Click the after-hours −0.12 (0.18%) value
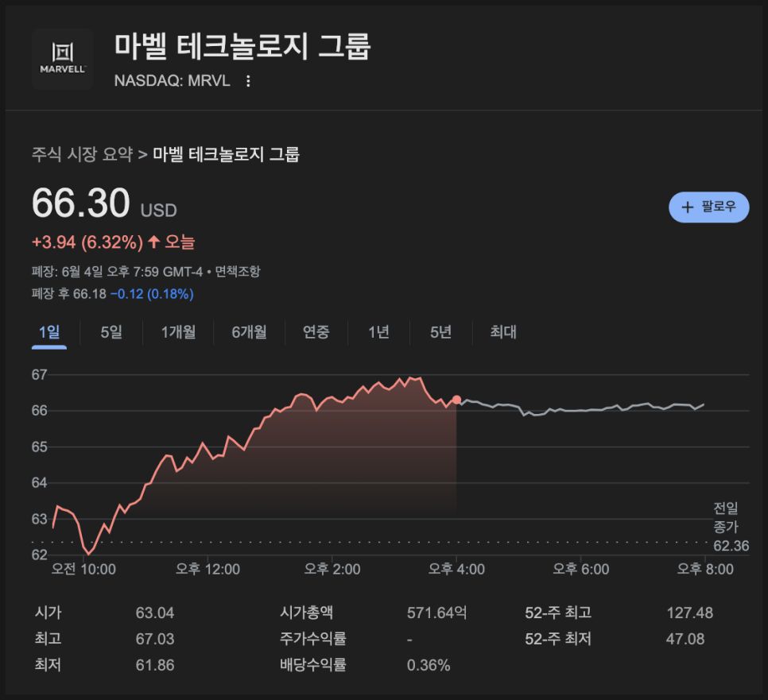This screenshot has width=768, height=700. [152, 294]
